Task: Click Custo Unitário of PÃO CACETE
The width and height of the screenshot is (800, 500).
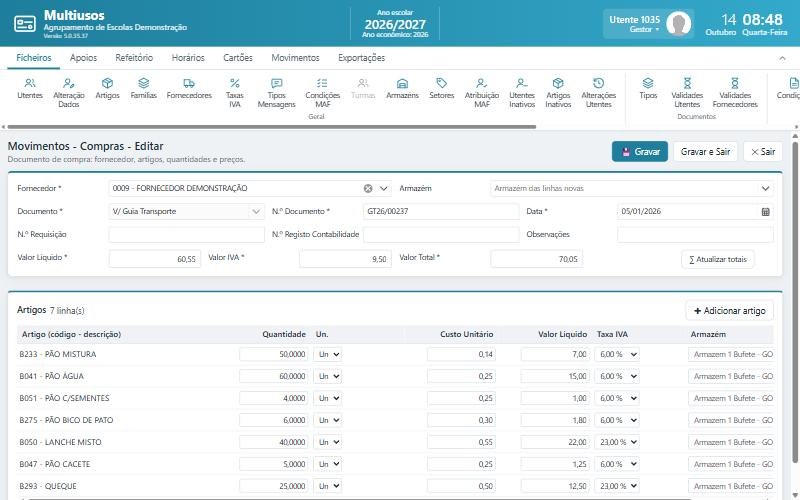Action: click(461, 464)
